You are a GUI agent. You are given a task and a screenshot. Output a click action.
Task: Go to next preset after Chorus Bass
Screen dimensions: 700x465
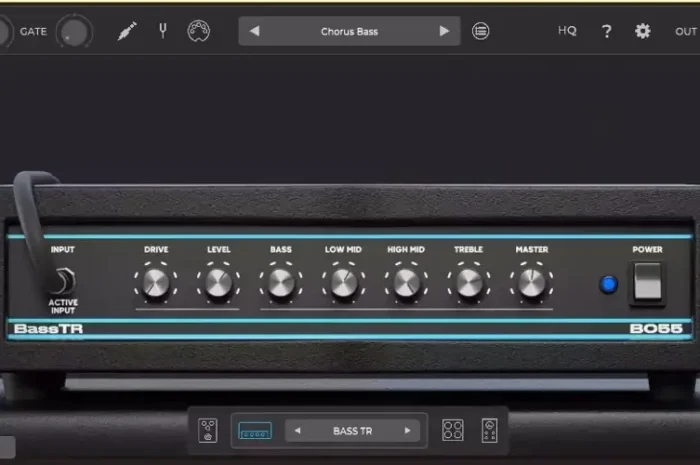(x=444, y=31)
